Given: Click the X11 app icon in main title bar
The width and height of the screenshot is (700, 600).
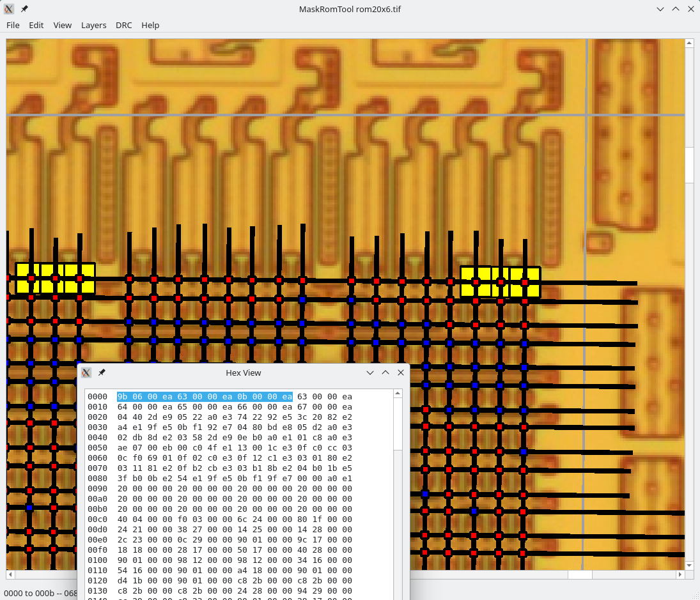Looking at the screenshot, I should [x=10, y=9].
